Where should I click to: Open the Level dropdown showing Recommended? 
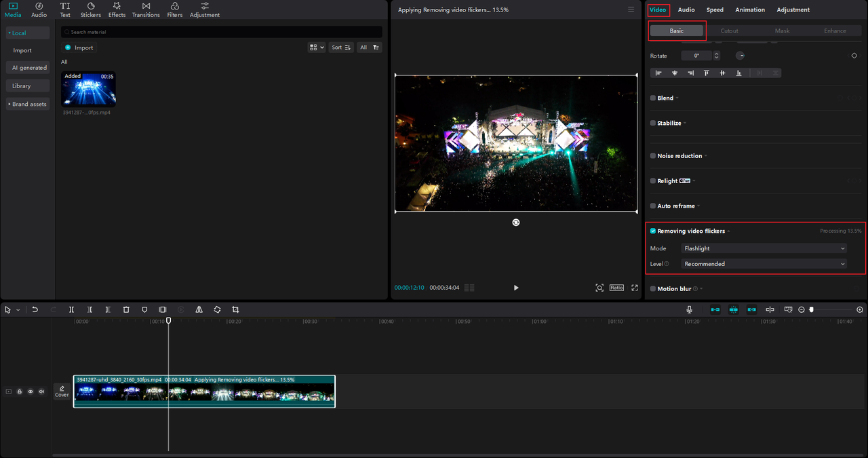pyautogui.click(x=764, y=264)
